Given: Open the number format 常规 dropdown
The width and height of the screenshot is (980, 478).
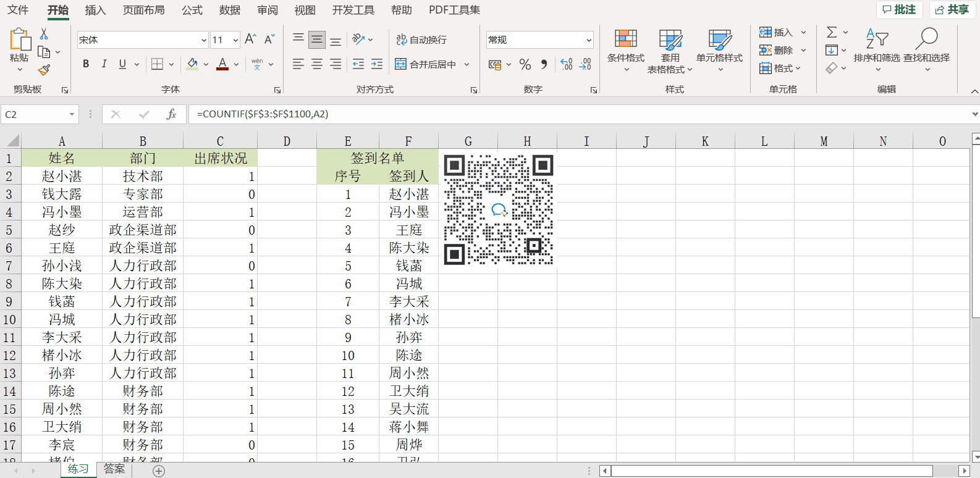Looking at the screenshot, I should coord(589,40).
